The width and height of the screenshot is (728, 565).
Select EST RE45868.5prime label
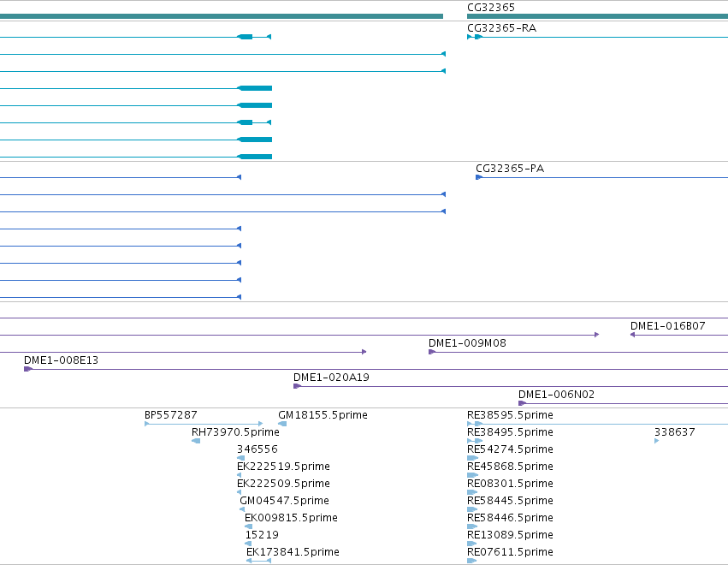[510, 467]
